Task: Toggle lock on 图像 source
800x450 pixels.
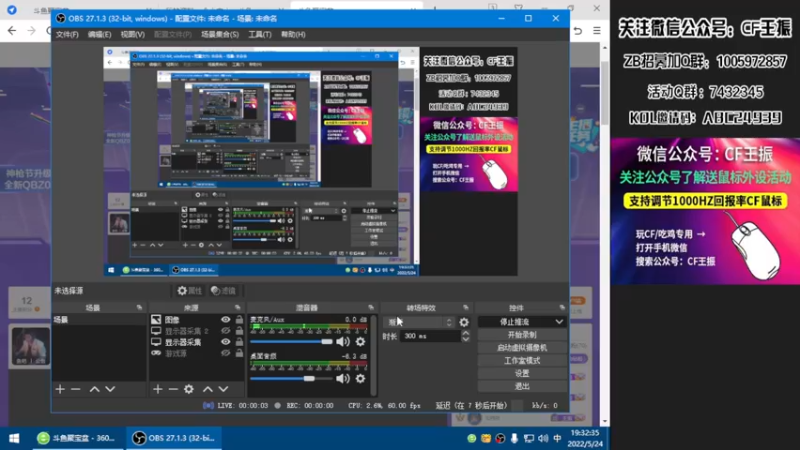Action: click(x=239, y=320)
